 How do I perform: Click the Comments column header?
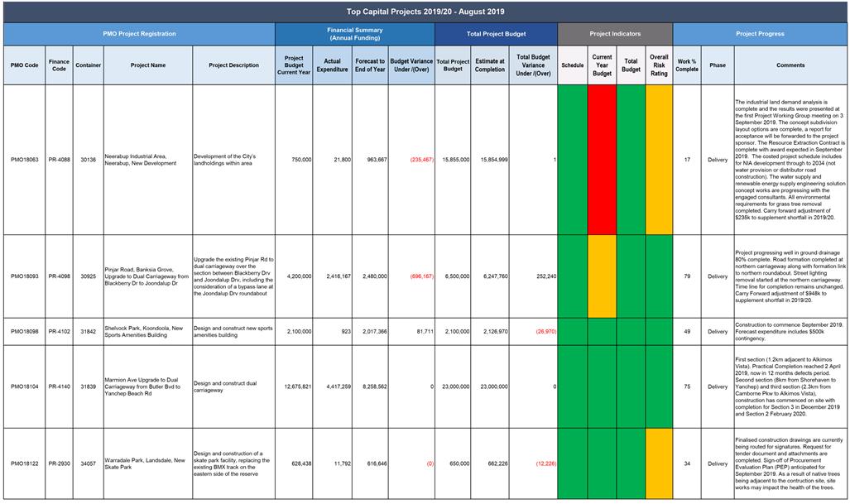point(790,65)
